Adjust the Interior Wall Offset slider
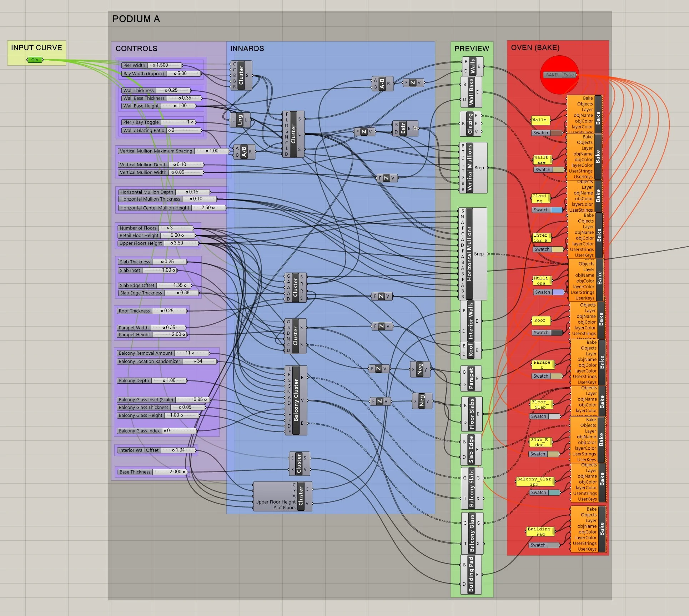The image size is (689, 616). pyautogui.click(x=157, y=450)
